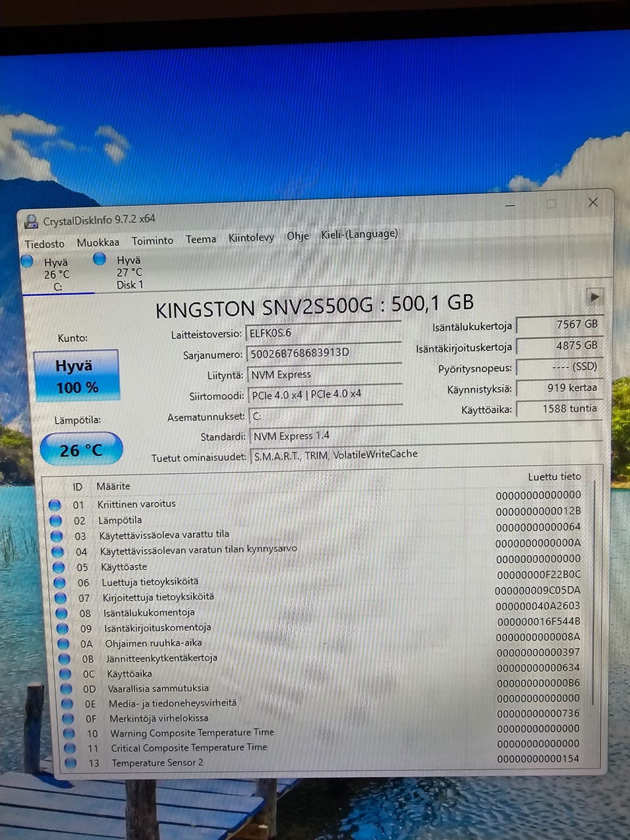Open the Muokkaa menu
This screenshot has width=630, height=840.
pos(98,242)
